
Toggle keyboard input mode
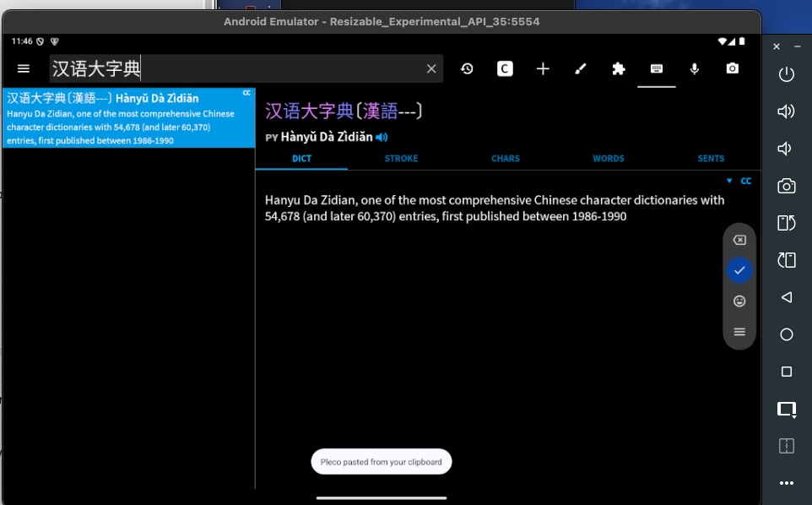(x=656, y=68)
